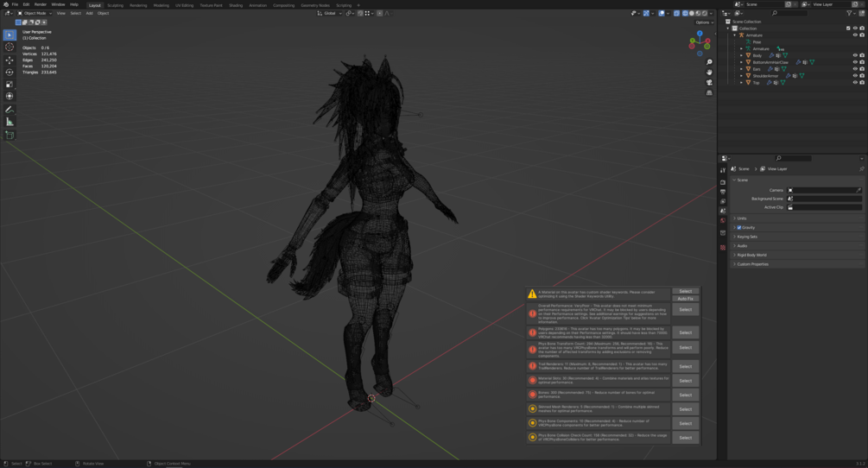Select the Measure tool

10,122
